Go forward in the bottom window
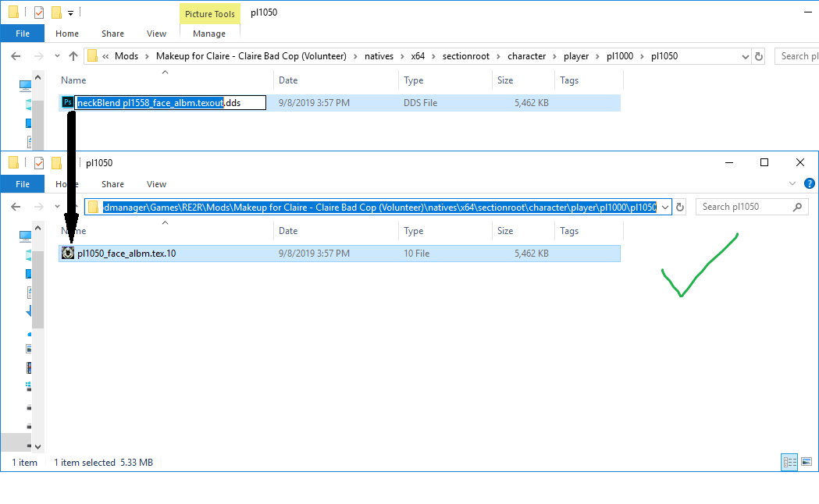Image resolution: width=819 pixels, height=504 pixels. coord(38,207)
